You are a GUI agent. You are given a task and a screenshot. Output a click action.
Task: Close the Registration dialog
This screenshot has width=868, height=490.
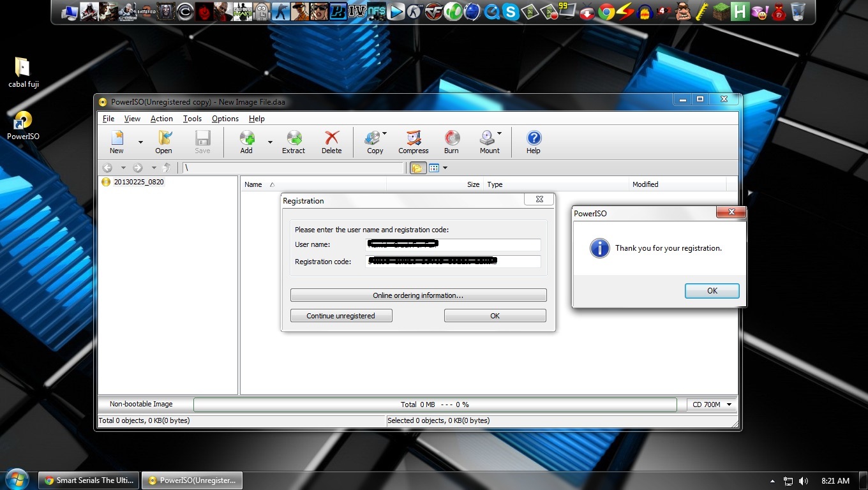pyautogui.click(x=539, y=199)
